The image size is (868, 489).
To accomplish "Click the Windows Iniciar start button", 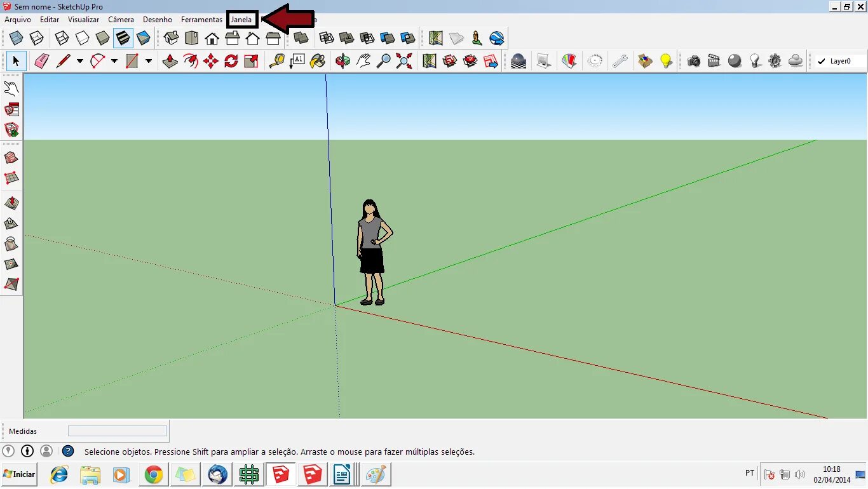I will 19,474.
